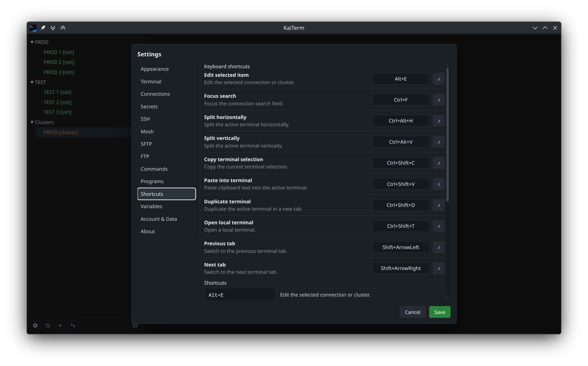Open the Terminal settings section
Viewport: 588px width, 366px height.
pyautogui.click(x=167, y=82)
